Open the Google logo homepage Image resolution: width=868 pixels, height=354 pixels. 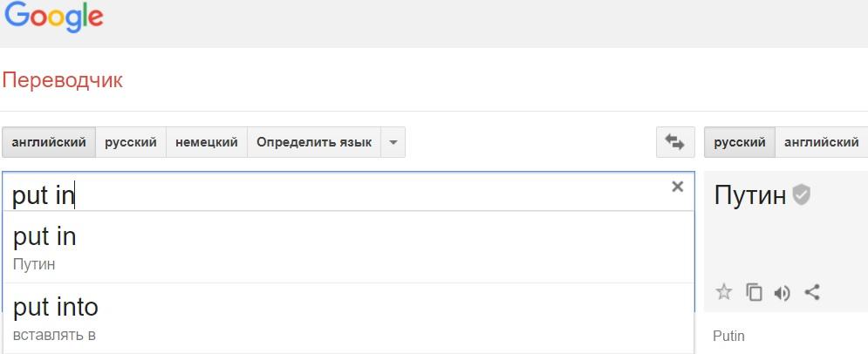pyautogui.click(x=54, y=17)
